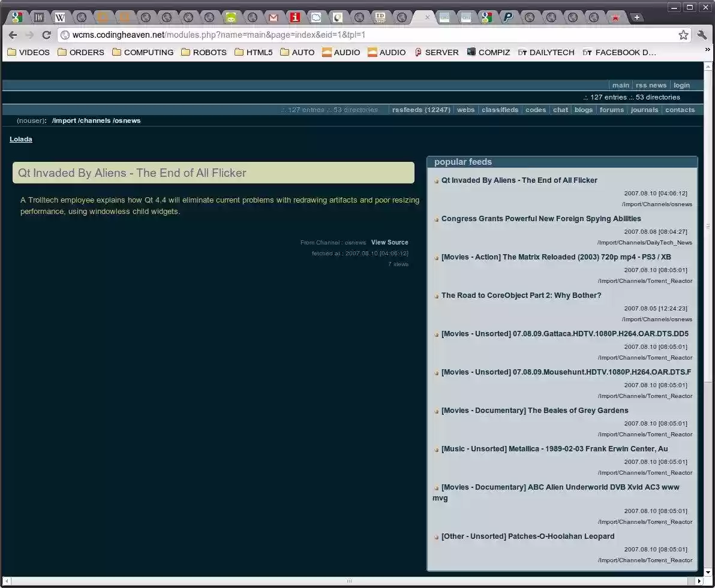715x588 pixels.
Task: Open popular feed 'Qt Invaded By Aliens'
Action: tap(519, 180)
